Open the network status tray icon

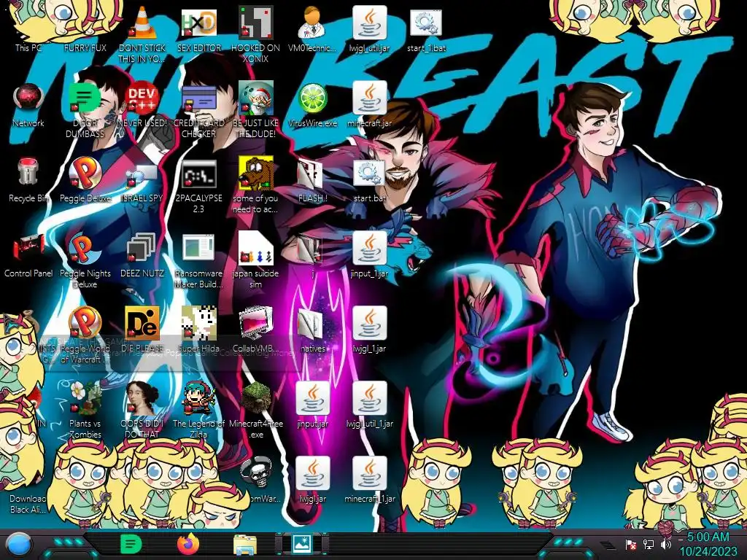click(x=649, y=545)
